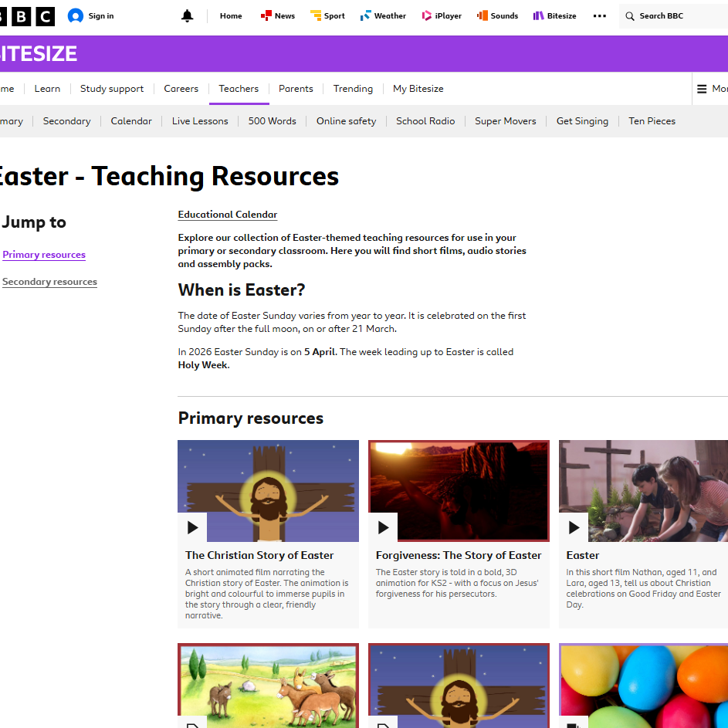Image resolution: width=728 pixels, height=728 pixels.
Task: Play Forgiveness: The Story of Easter video
Action: coord(383,527)
